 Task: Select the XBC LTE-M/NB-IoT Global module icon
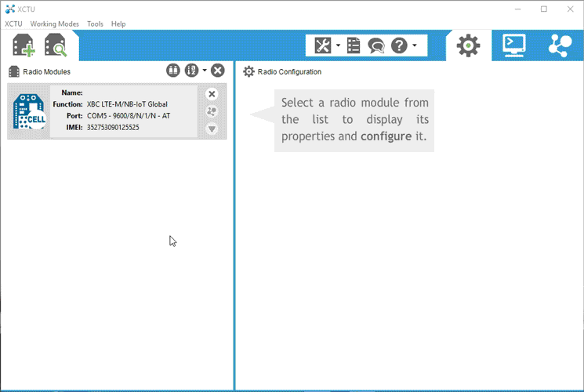tap(30, 111)
